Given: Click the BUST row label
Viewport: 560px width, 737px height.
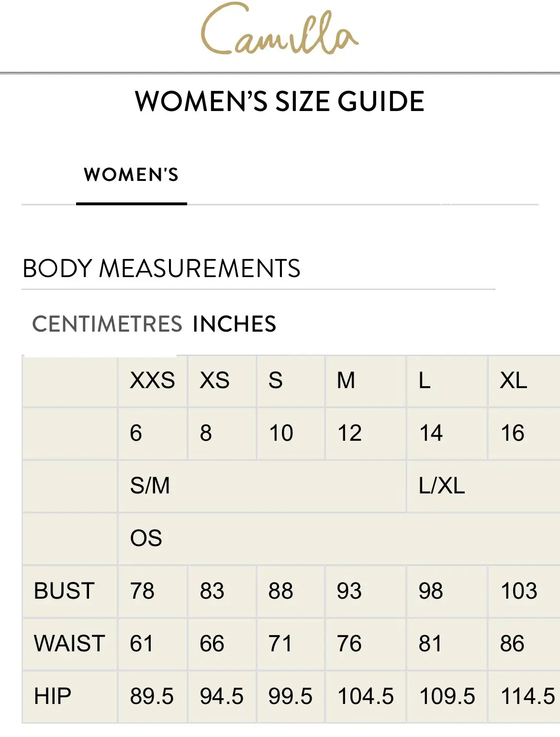Looking at the screenshot, I should [x=64, y=591].
